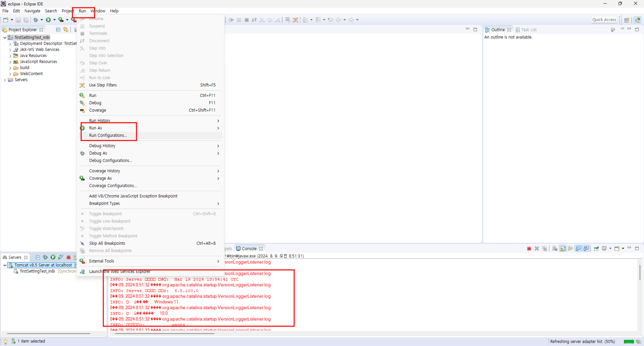This screenshot has width=644, height=346.
Task: Click the green progress bar in status bar
Action: pyautogui.click(x=629, y=342)
